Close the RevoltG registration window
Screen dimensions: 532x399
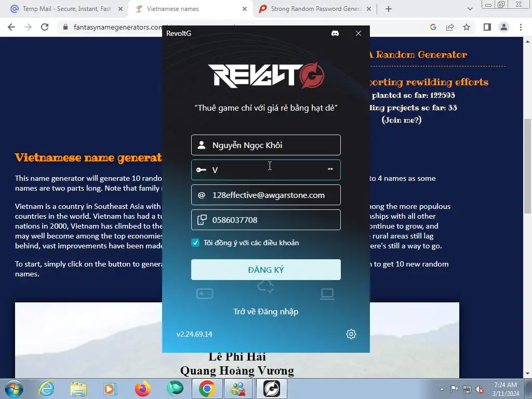[358, 33]
